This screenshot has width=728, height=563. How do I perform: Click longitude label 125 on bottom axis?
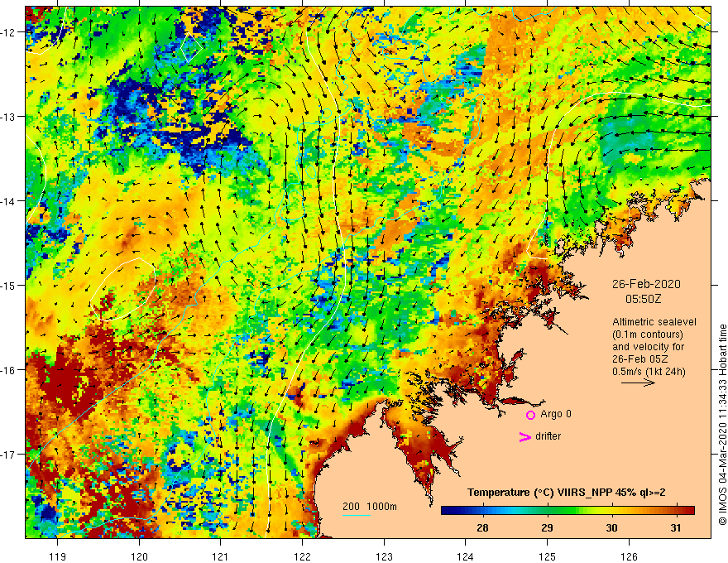[x=548, y=556]
